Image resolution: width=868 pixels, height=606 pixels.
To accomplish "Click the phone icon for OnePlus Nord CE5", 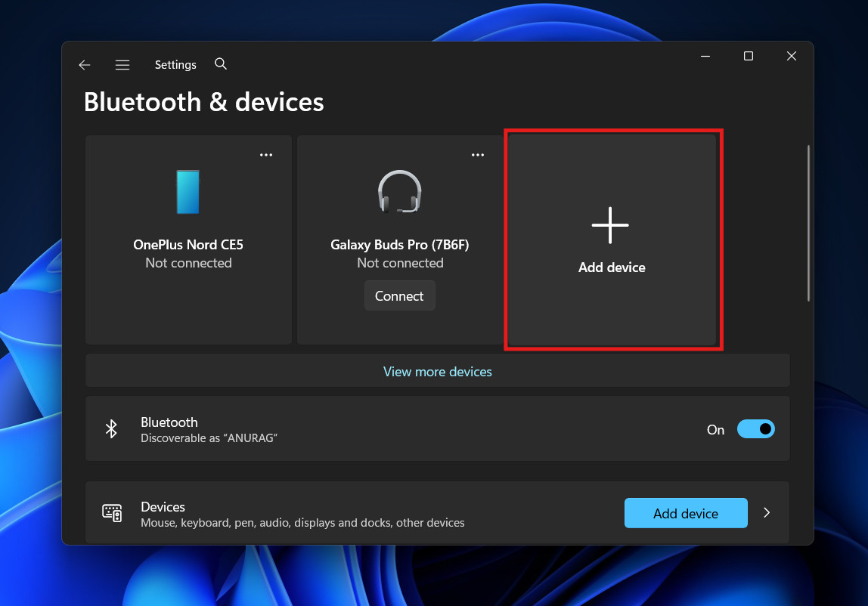I will coord(188,193).
